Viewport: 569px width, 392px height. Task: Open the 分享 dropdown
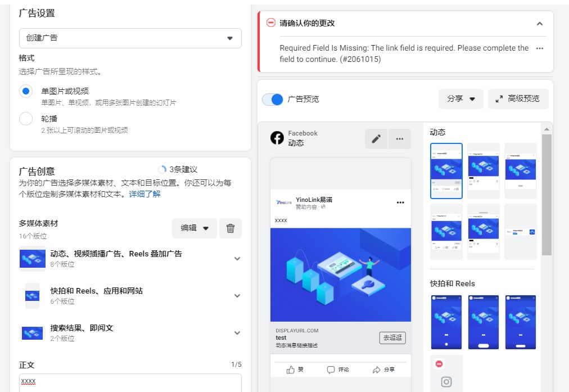click(461, 99)
